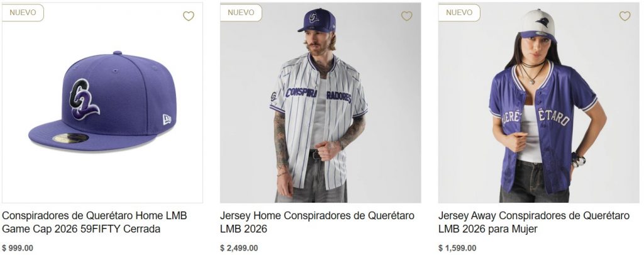The width and height of the screenshot is (644, 255).
Task: Click the NUEVO badge on the cap card
Action: click(x=23, y=13)
